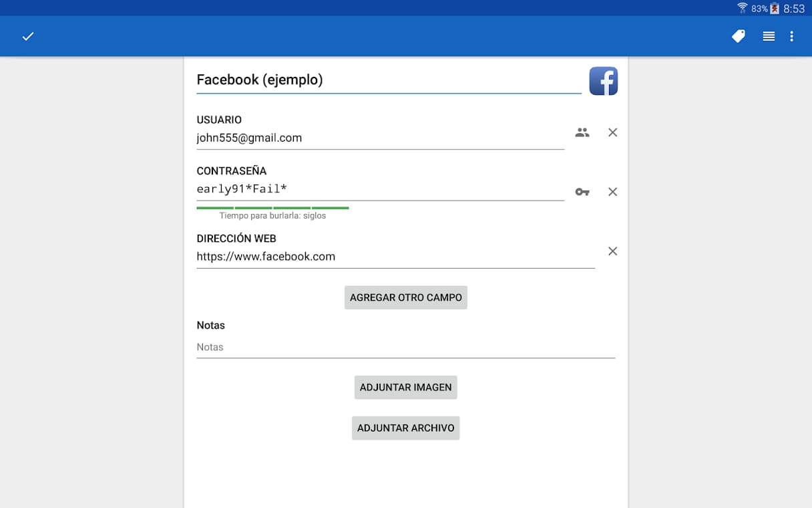Open password generator key icon
This screenshot has width=812, height=508.
tap(582, 192)
